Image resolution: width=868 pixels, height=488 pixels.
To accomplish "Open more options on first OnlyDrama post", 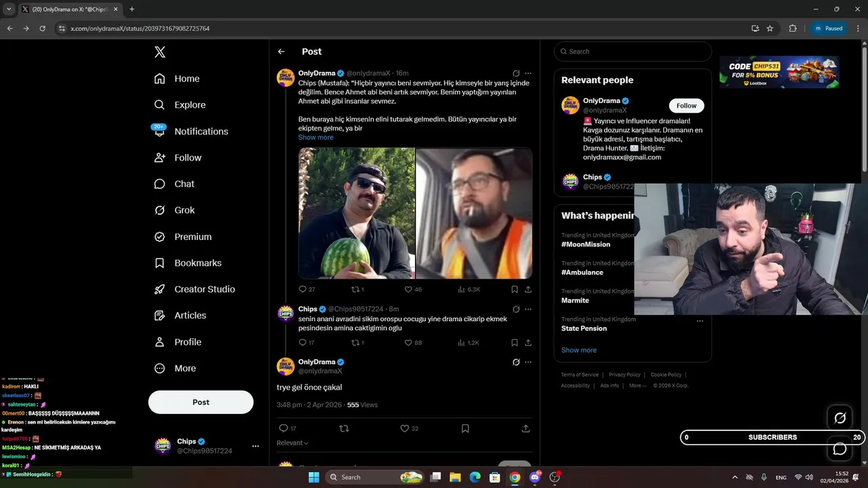I will click(528, 73).
